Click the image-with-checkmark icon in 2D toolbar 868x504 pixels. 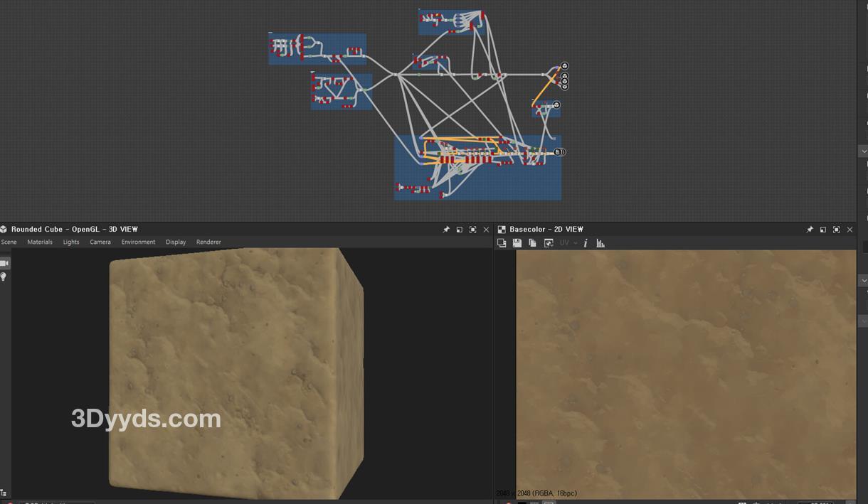click(549, 243)
